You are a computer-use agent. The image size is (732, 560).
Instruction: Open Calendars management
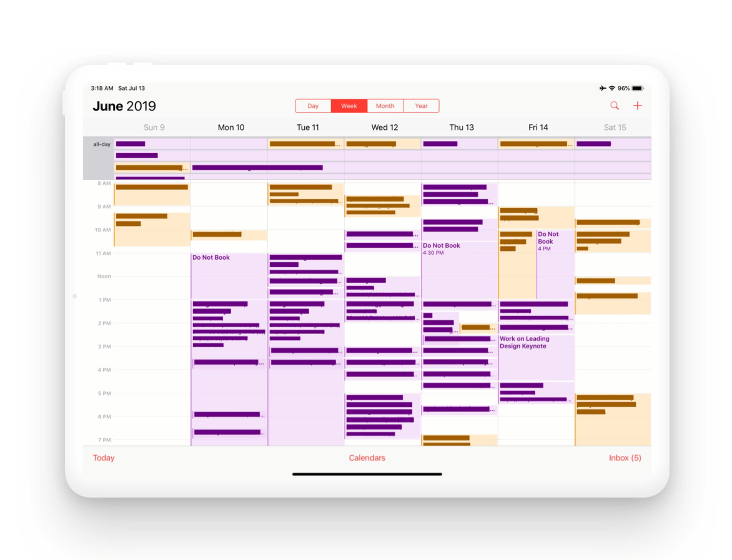(366, 457)
